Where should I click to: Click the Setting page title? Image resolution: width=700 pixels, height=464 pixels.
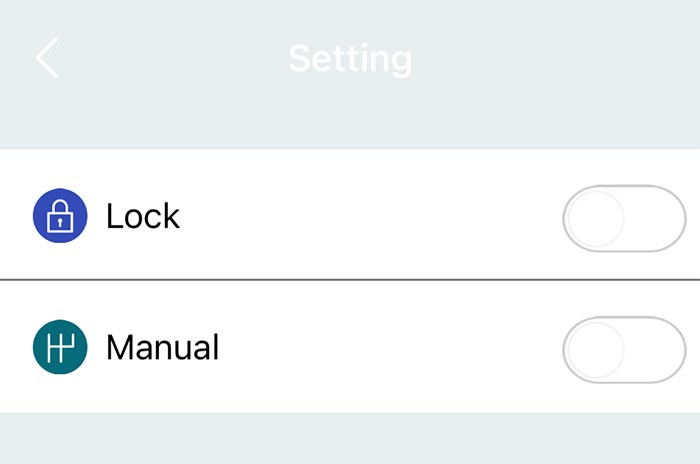350,58
